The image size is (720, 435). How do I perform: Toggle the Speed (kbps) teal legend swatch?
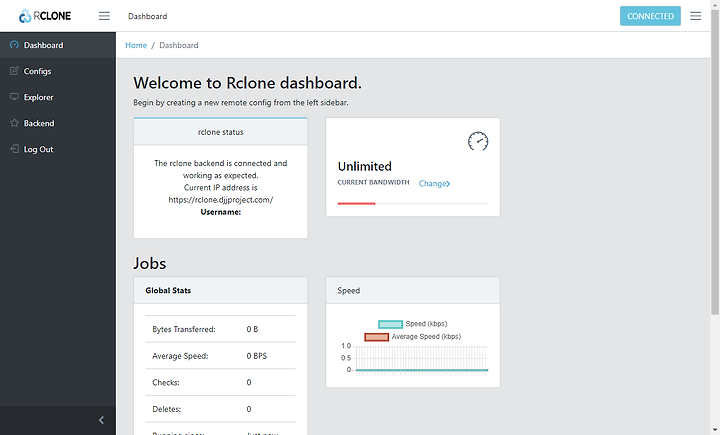click(x=390, y=324)
